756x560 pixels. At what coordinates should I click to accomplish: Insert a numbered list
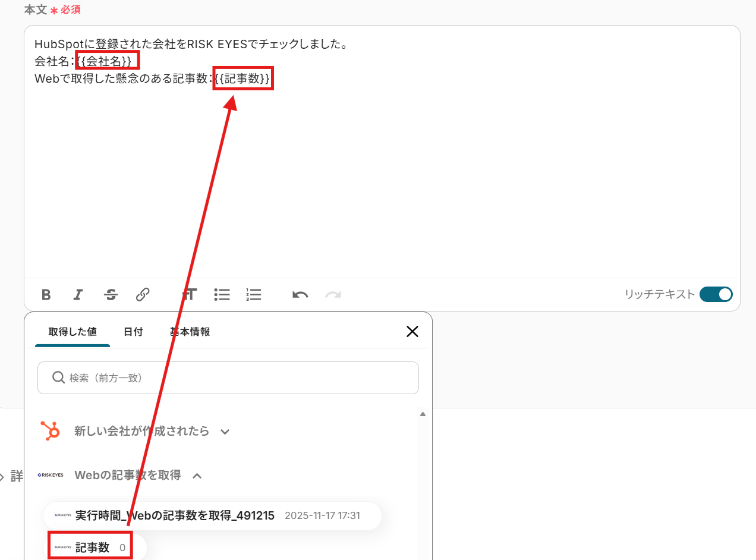point(254,294)
